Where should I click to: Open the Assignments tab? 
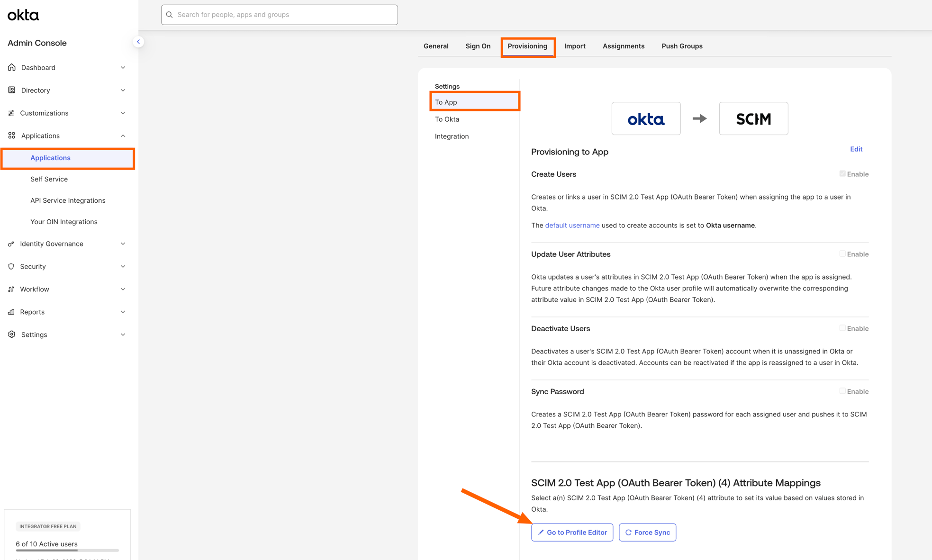click(623, 46)
